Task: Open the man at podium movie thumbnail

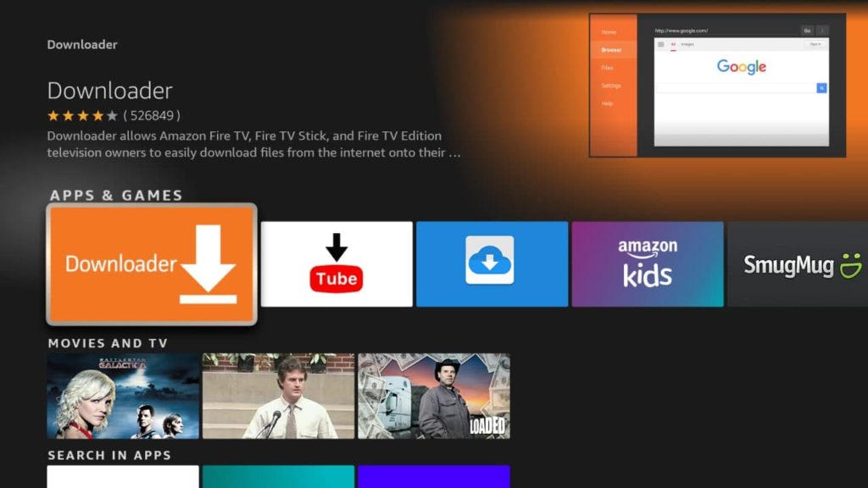Action: pyautogui.click(x=278, y=396)
